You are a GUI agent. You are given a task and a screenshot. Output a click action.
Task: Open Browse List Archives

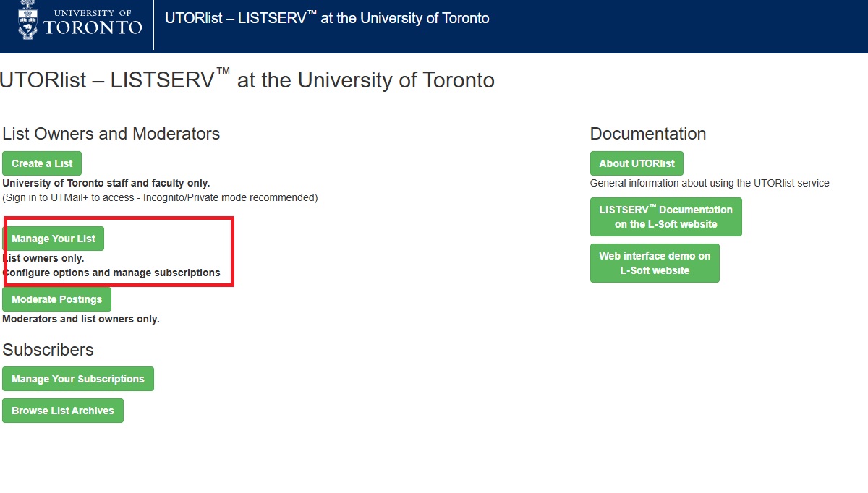[63, 411]
